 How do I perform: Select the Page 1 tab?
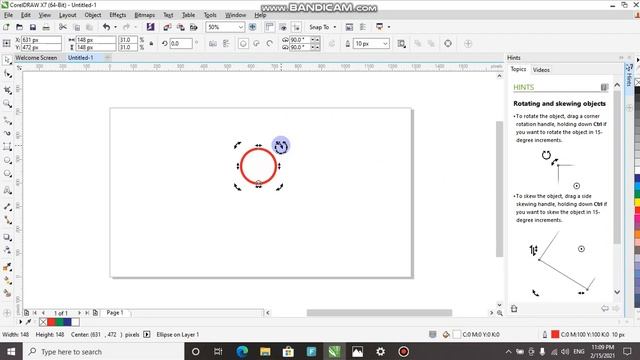(x=115, y=313)
